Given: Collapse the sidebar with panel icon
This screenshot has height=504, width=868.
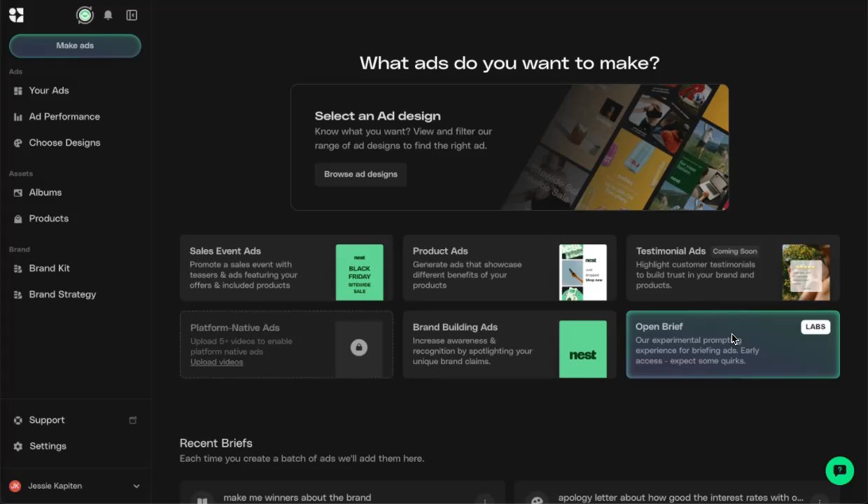Looking at the screenshot, I should [x=132, y=15].
